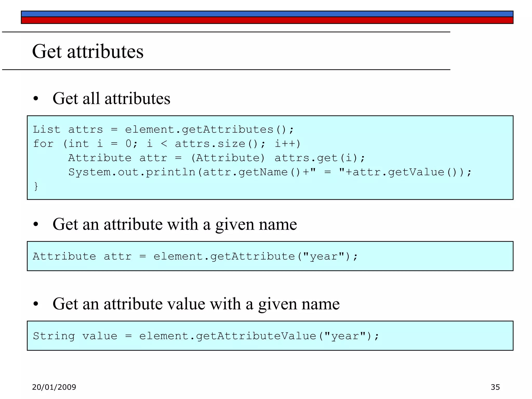Viewport: 532px width, 399px height.
Task: Click the line 'Attribute attr = (Attribute) attrs.get(i);'
Action: click(217, 158)
